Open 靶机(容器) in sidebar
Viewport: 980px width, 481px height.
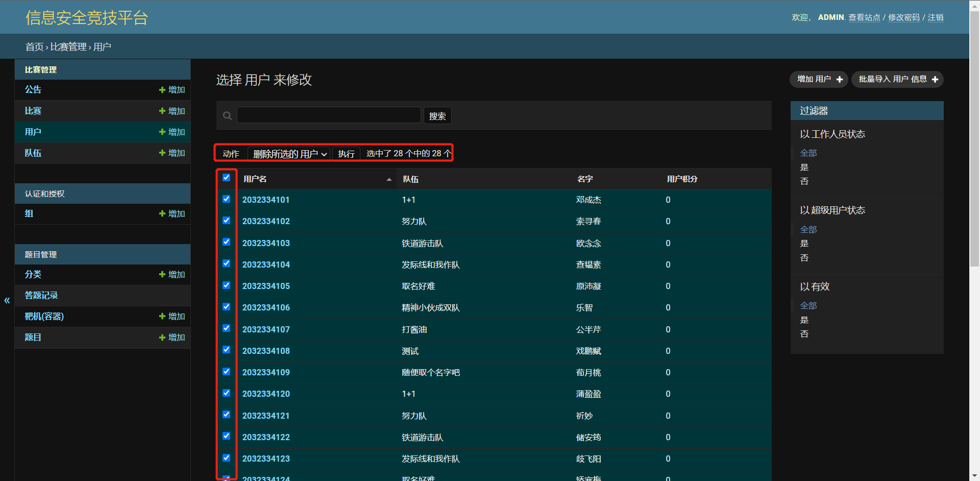(44, 316)
